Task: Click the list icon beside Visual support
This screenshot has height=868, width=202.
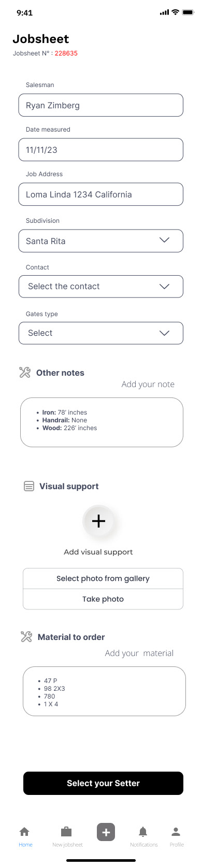Action: click(29, 486)
